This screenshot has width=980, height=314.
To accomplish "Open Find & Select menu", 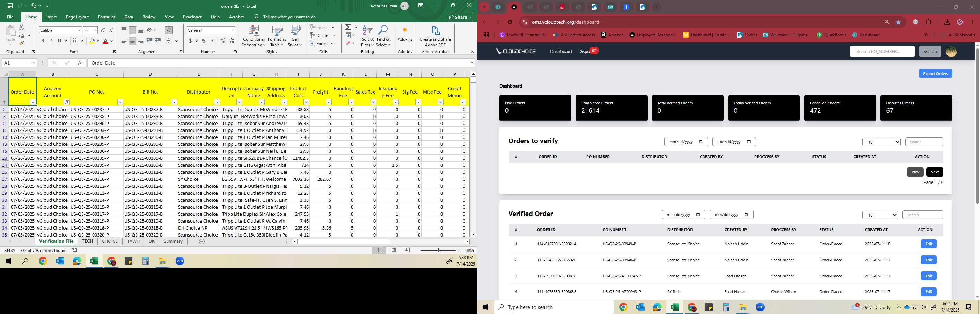I will pyautogui.click(x=383, y=37).
